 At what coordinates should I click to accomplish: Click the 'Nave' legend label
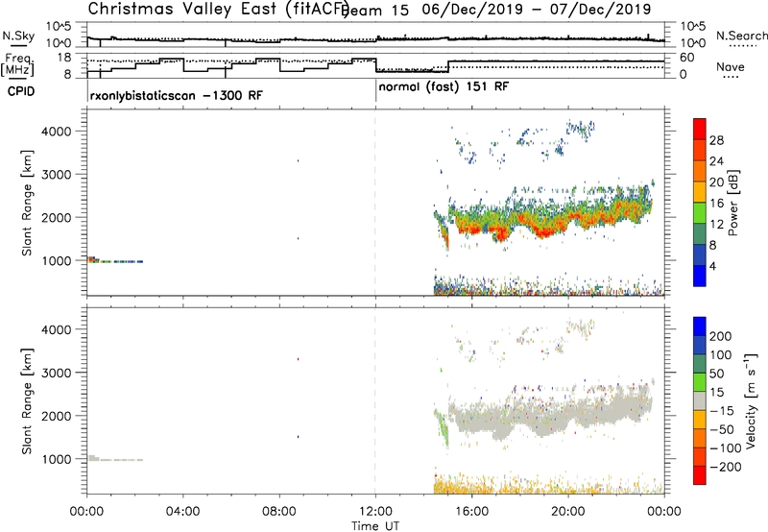pyautogui.click(x=731, y=67)
